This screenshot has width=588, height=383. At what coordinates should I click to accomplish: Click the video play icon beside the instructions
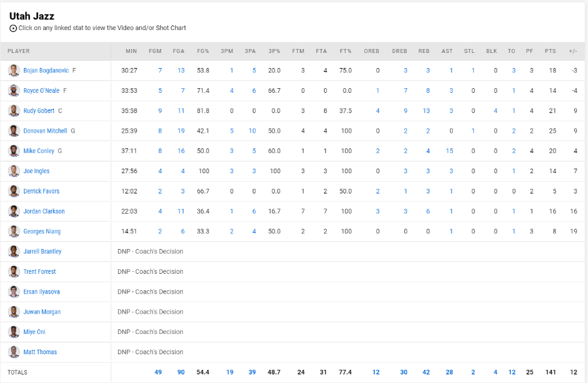pos(13,28)
